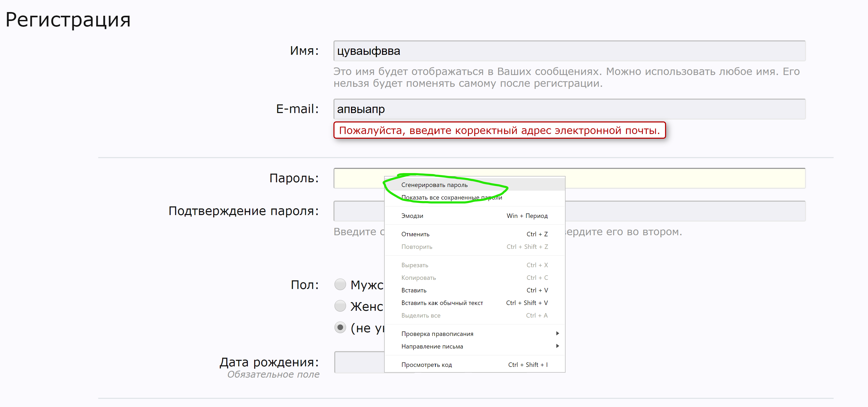868x407 pixels.
Task: Open writing direction menu item
Action: click(432, 346)
